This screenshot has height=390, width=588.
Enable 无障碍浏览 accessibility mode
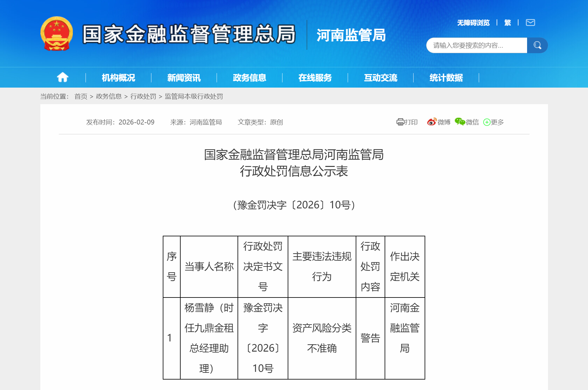point(473,23)
